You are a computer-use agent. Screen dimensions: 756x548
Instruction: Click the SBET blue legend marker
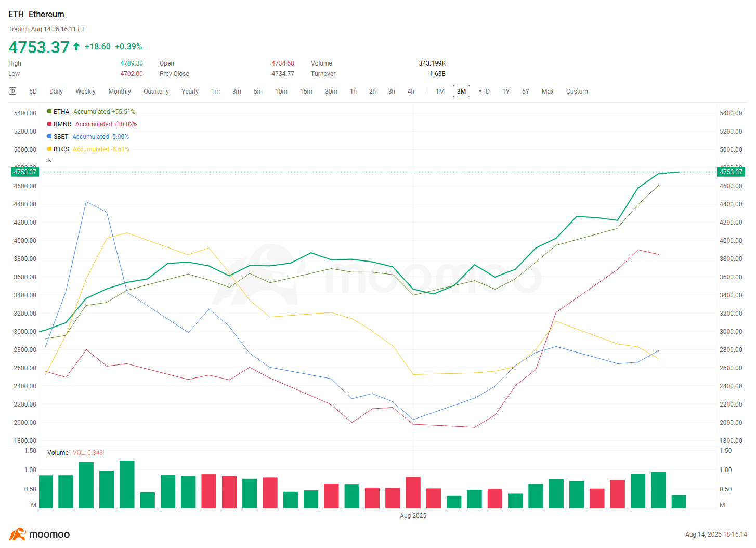pos(49,136)
